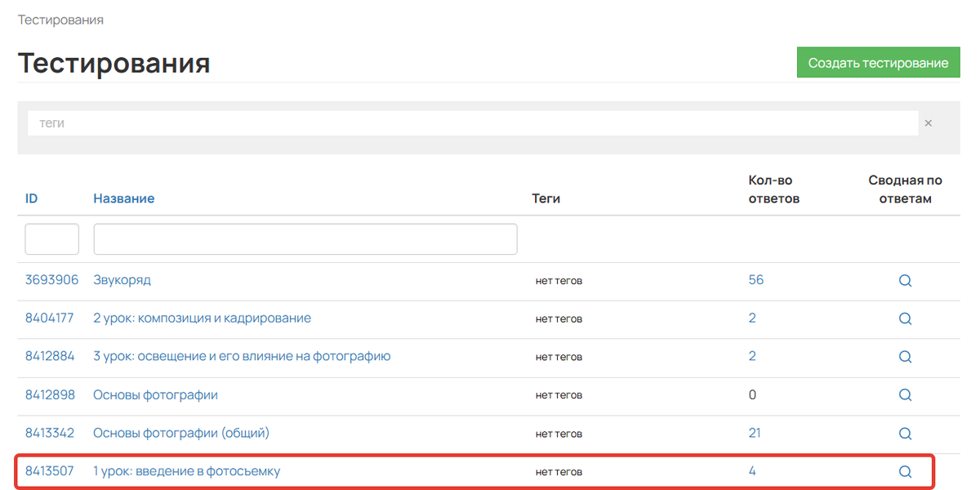View answer summary icon for Основы фотографии
Image resolution: width=980 pixels, height=490 pixels.
point(905,395)
